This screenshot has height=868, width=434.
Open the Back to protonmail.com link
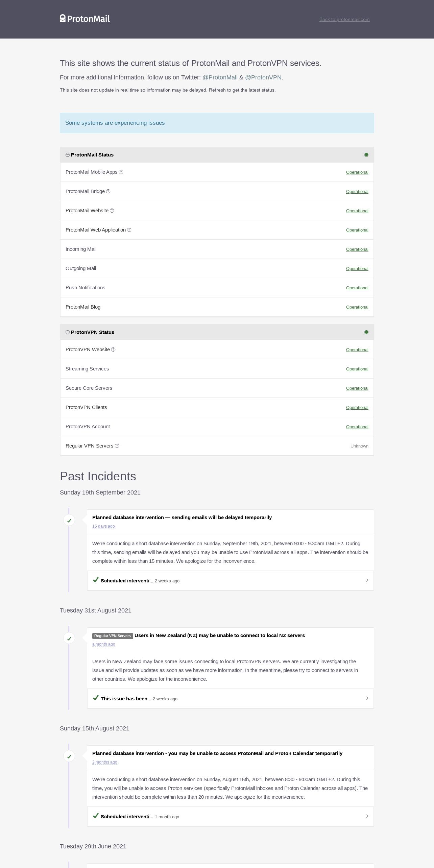point(344,19)
